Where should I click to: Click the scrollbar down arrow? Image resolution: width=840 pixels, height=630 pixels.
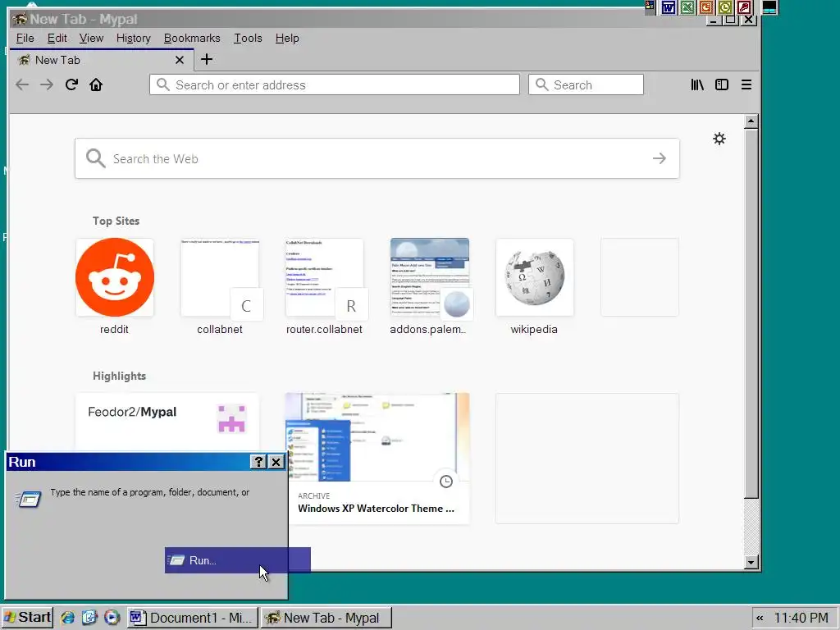751,562
